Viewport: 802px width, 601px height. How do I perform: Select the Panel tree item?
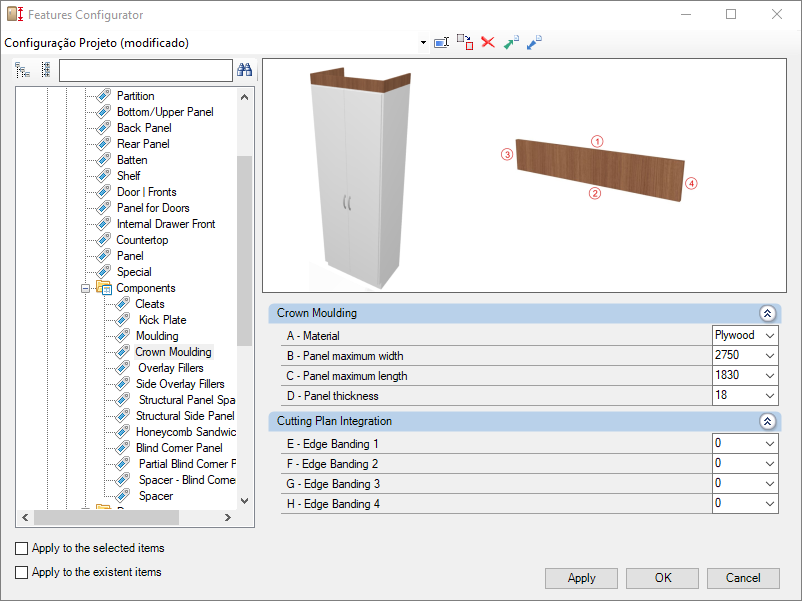tap(130, 256)
